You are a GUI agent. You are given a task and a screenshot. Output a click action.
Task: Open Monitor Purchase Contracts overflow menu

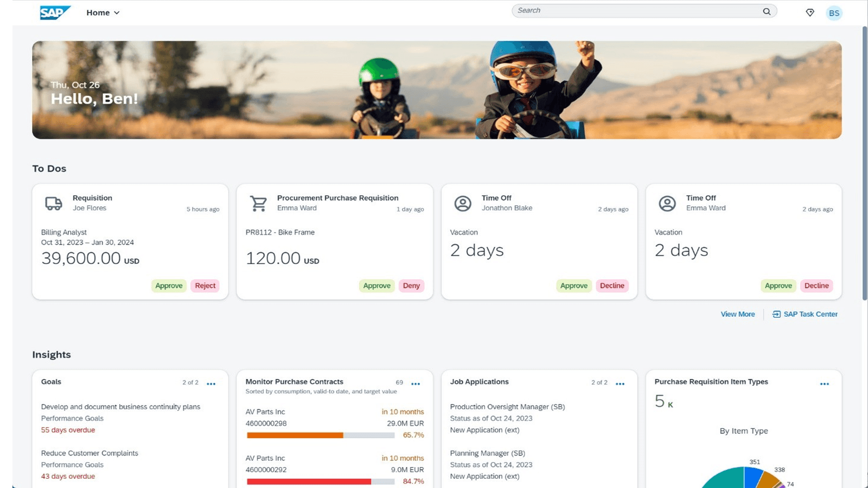coord(416,384)
